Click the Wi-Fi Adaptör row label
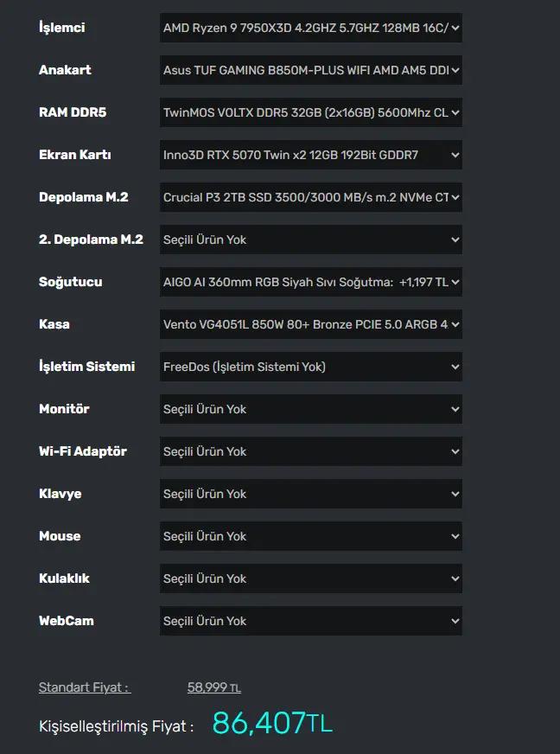The width and height of the screenshot is (560, 754). tap(83, 451)
